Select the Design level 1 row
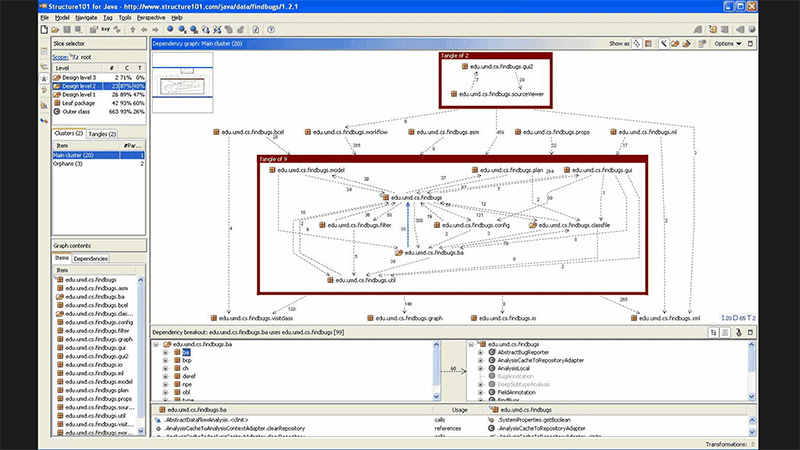This screenshot has height=450, width=800. [99, 94]
